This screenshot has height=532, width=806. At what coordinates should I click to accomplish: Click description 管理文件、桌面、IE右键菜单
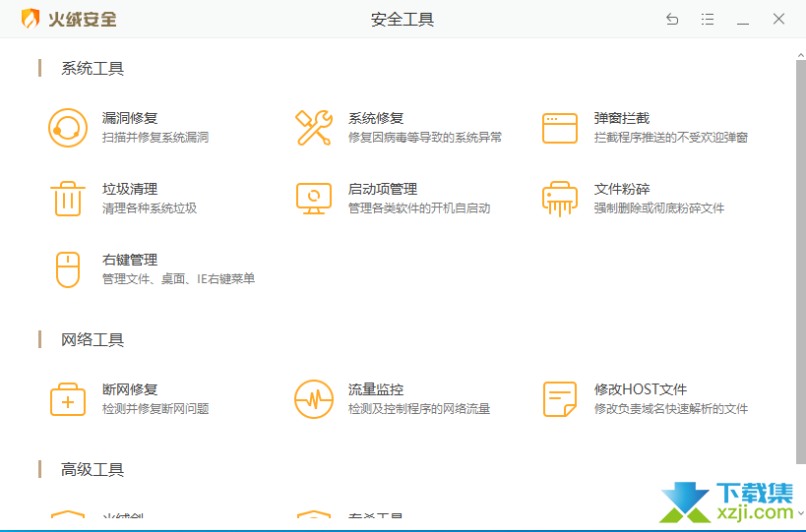[178, 279]
